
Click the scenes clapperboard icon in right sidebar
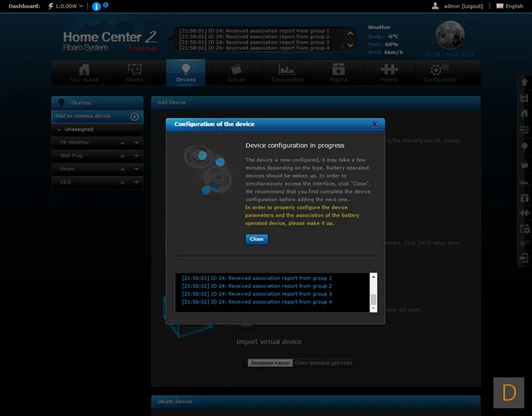coord(524,164)
